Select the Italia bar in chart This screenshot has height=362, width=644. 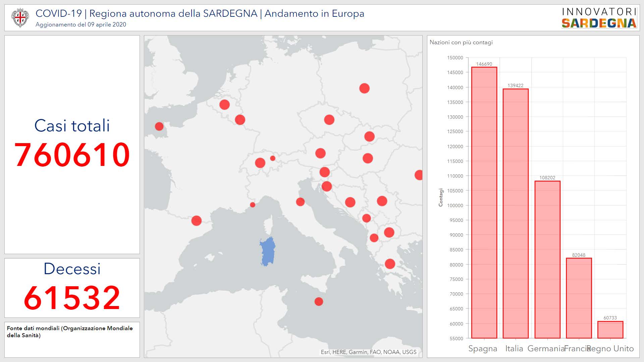[516, 214]
